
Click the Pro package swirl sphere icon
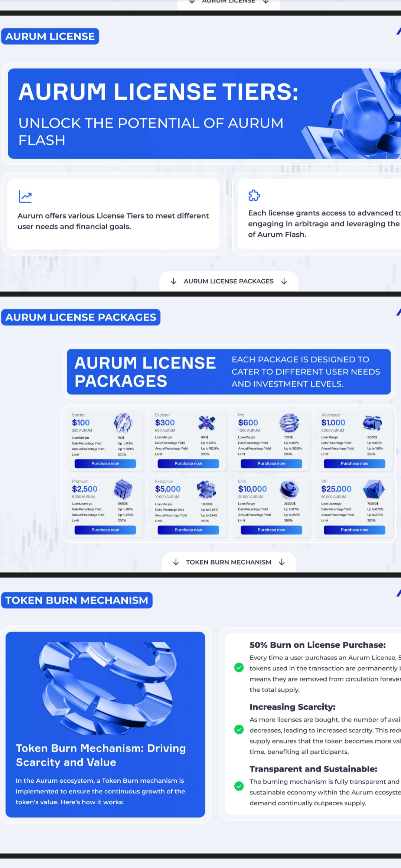[289, 423]
